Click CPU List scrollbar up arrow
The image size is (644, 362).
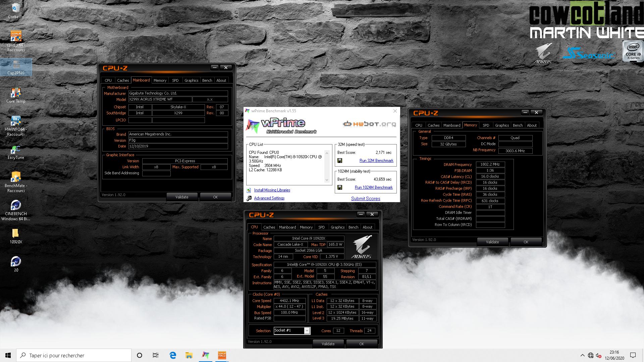coord(327,153)
